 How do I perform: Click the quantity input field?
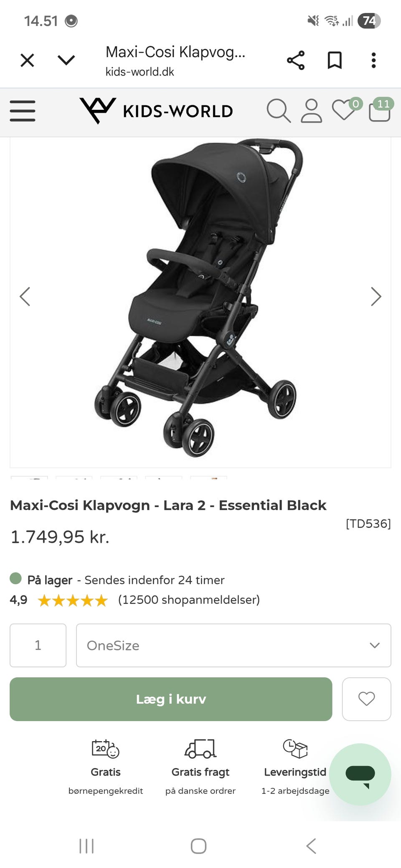click(38, 645)
